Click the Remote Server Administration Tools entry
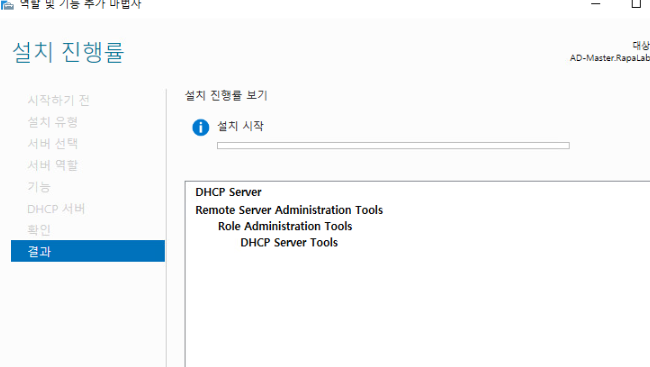 (289, 210)
